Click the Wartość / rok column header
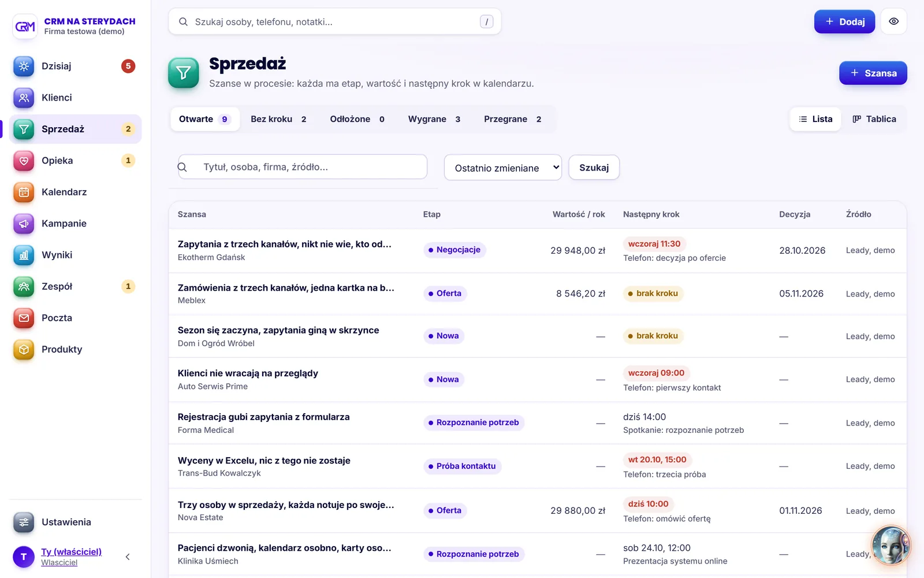This screenshot has height=578, width=924. (x=579, y=214)
